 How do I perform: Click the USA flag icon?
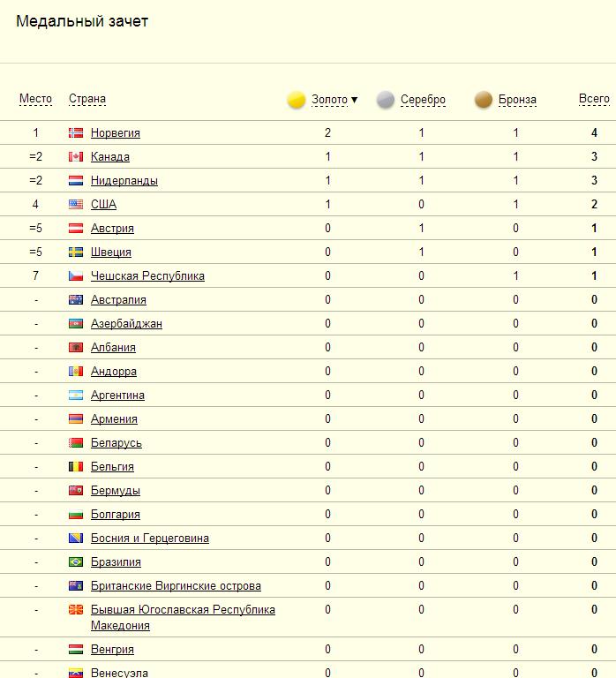76,205
